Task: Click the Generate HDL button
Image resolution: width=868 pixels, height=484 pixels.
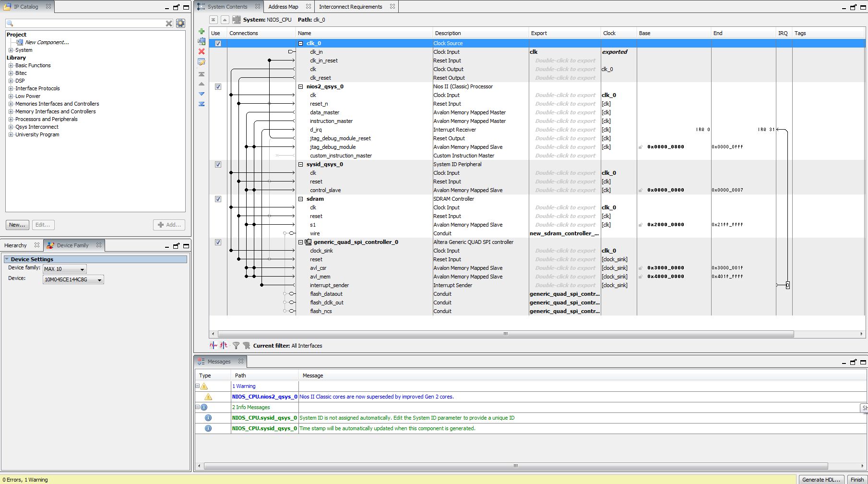Action: click(x=821, y=479)
